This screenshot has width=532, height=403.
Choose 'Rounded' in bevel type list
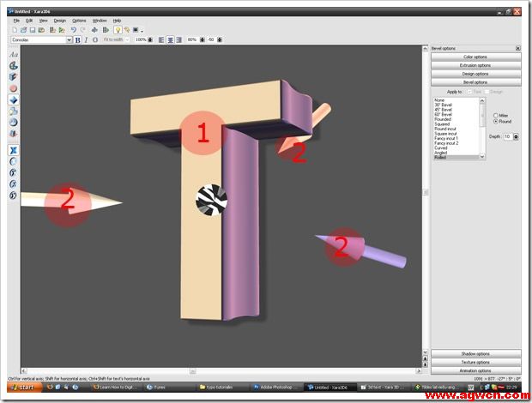pos(444,119)
